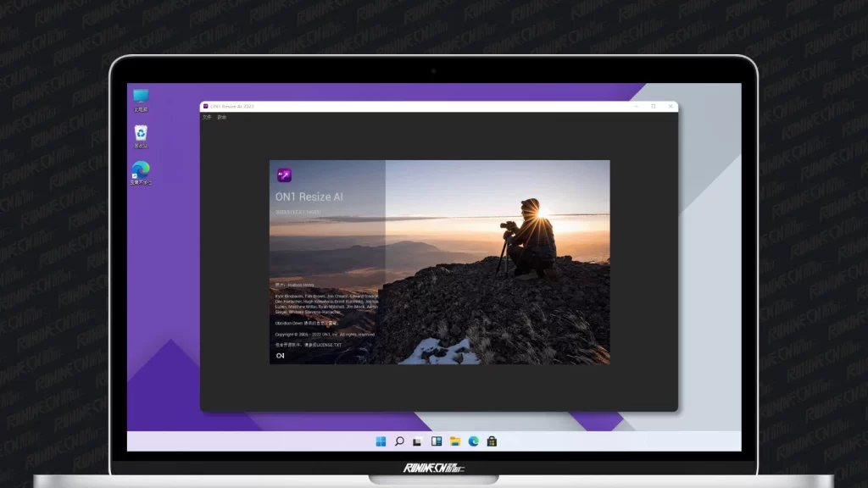Open the Widgets panel in taskbar
This screenshot has height=488, width=868.
437,441
